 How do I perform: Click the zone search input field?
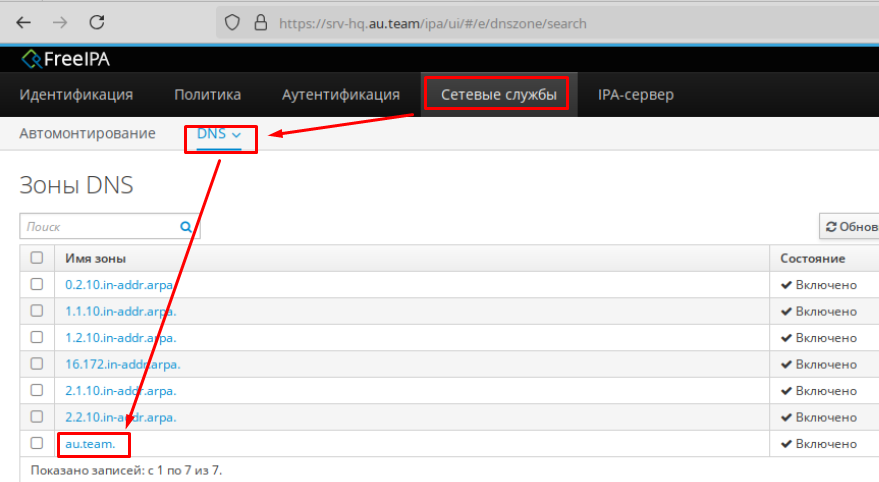98,227
